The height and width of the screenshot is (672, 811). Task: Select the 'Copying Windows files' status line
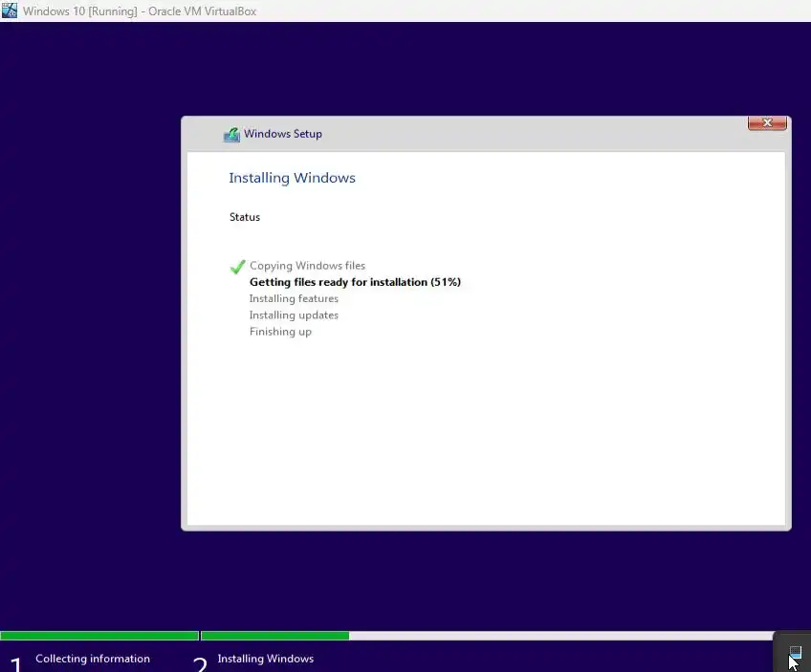pyautogui.click(x=307, y=266)
